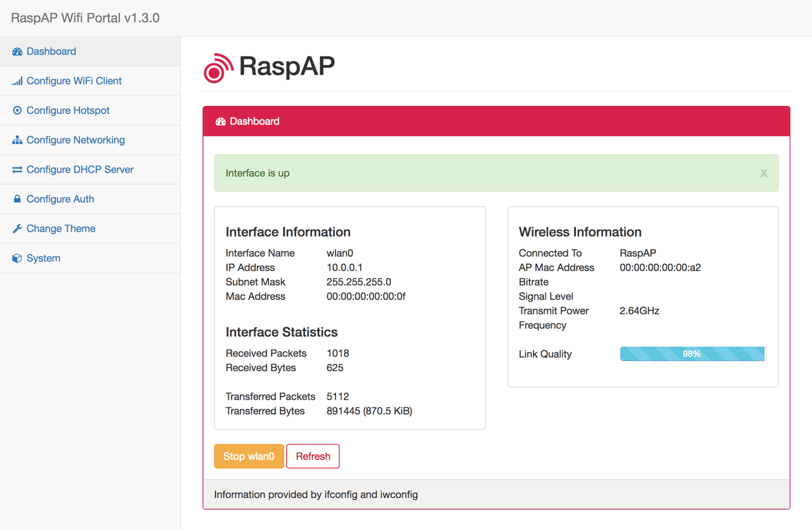This screenshot has height=529, width=812.
Task: Click the Frequency label
Action: pyautogui.click(x=542, y=325)
